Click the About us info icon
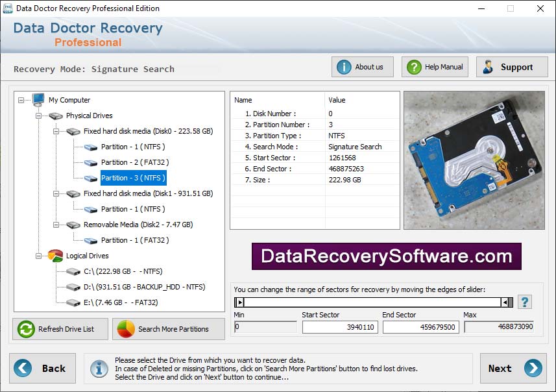This screenshot has width=556, height=392. [x=343, y=66]
